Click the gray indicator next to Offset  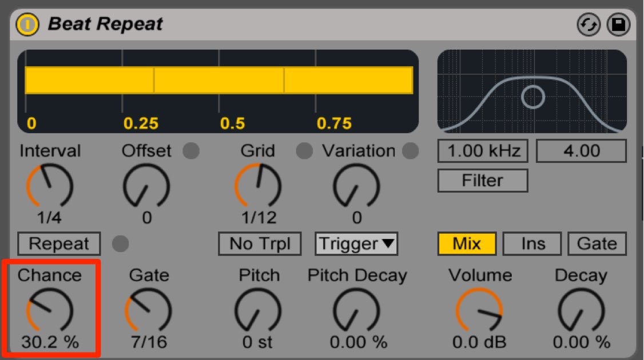(x=191, y=151)
